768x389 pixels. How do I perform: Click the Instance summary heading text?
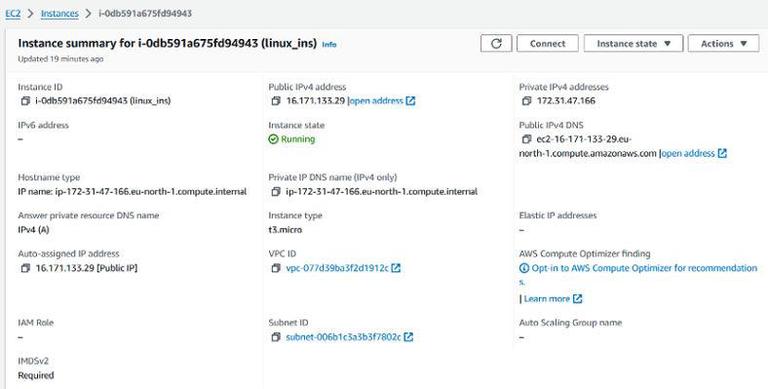(168, 43)
